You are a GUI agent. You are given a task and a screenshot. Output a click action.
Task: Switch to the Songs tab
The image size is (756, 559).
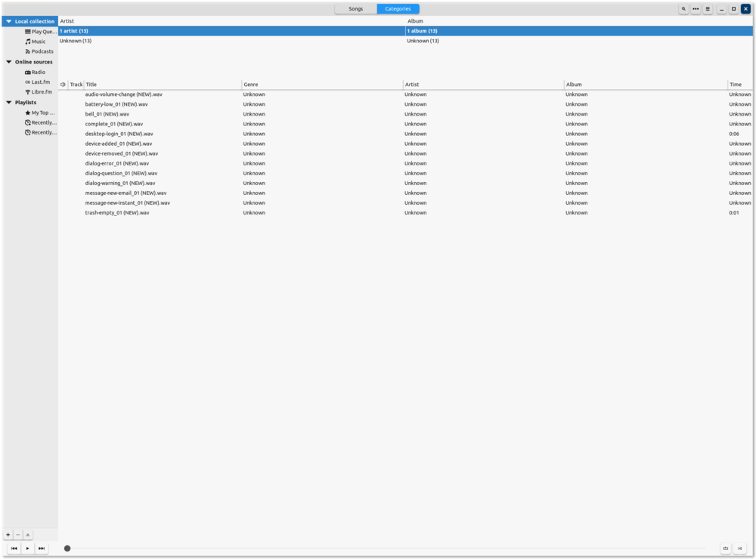(x=355, y=9)
